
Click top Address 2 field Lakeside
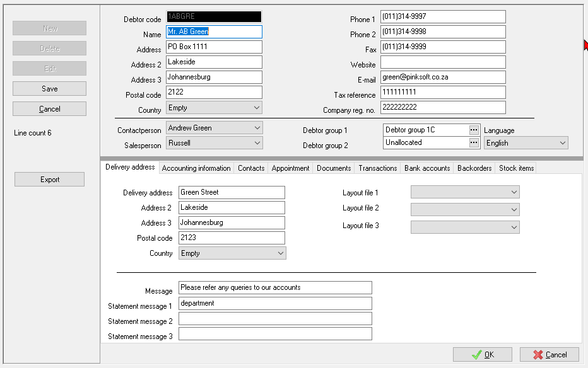coord(214,62)
